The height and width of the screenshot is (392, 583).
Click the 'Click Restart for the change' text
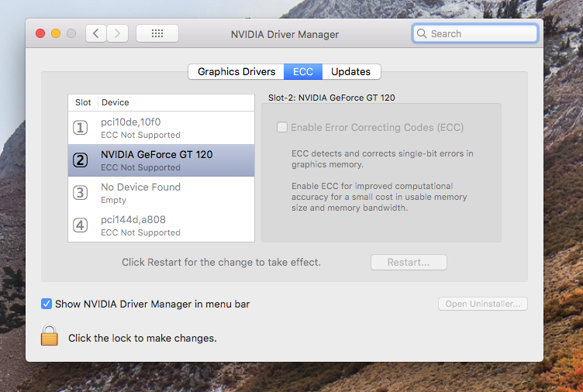221,263
